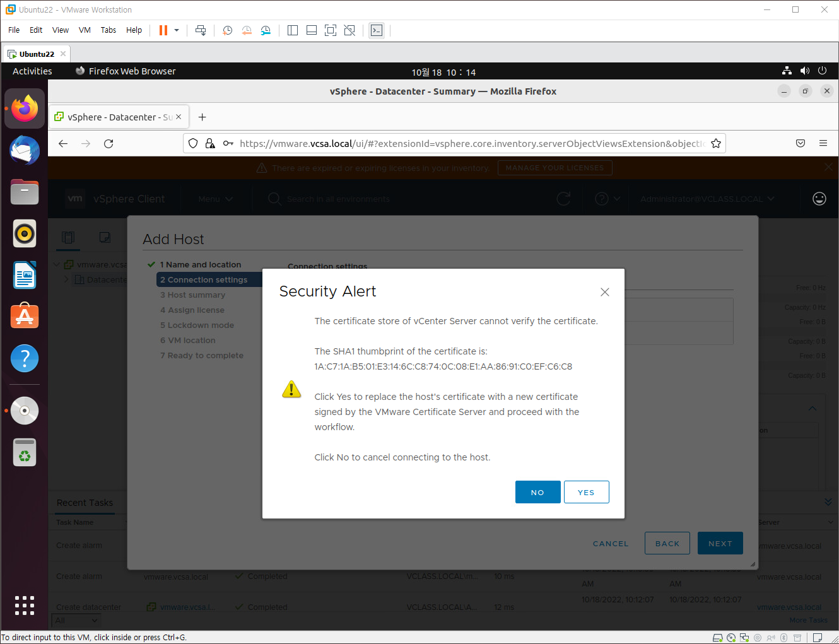Enter full screen mode in VMware
Screen dimensions: 839x644
click(x=331, y=30)
